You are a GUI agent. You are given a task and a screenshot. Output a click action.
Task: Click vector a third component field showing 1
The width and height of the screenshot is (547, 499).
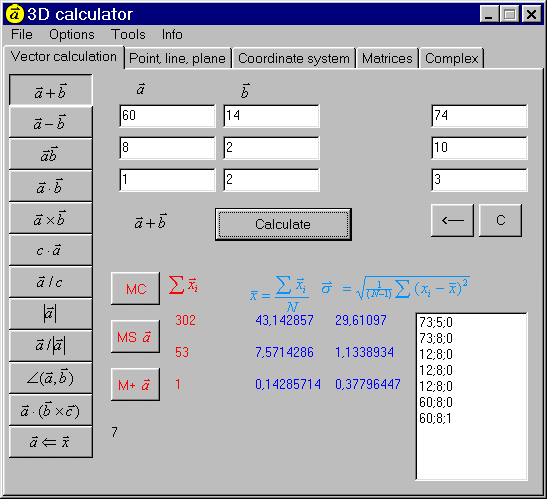pyautogui.click(x=167, y=180)
